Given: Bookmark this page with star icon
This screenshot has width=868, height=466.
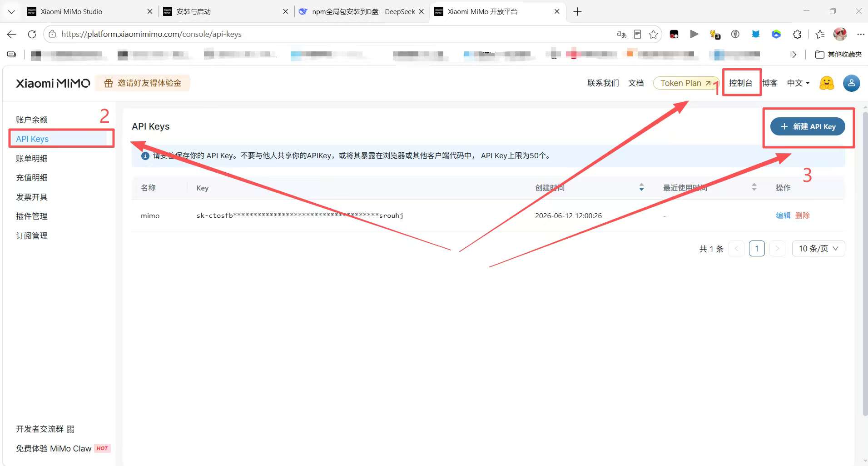Looking at the screenshot, I should [653, 34].
